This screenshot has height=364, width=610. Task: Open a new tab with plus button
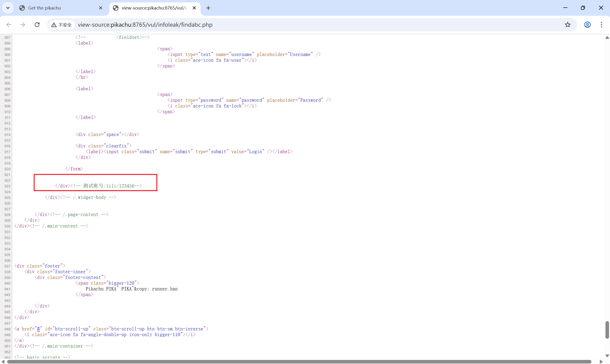[x=208, y=8]
